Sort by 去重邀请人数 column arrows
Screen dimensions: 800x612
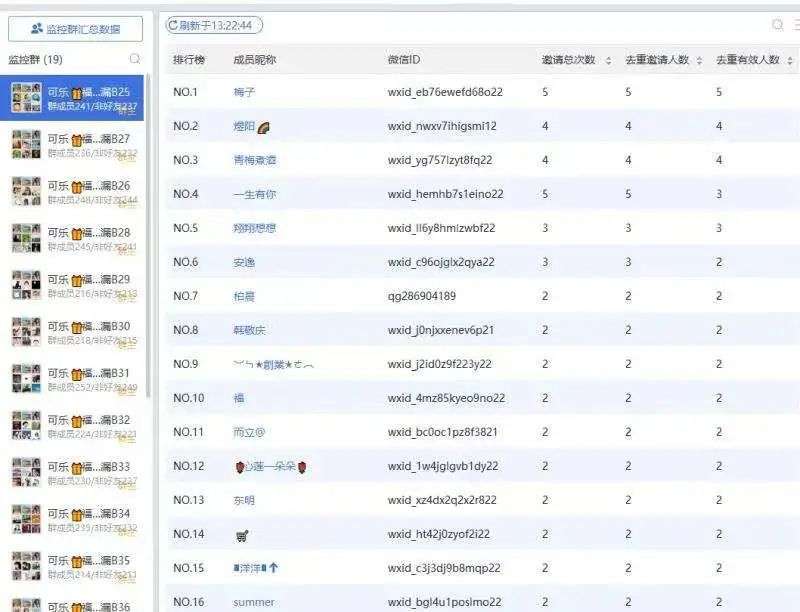(x=699, y=61)
